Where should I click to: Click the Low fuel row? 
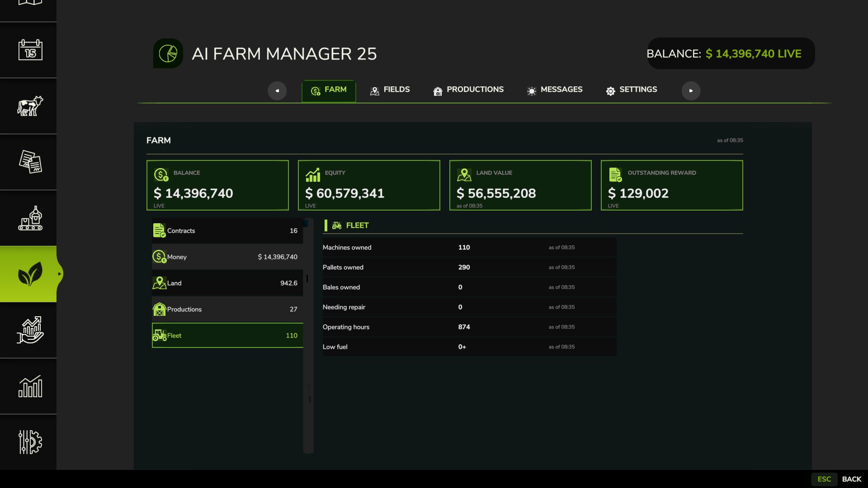[x=469, y=347]
